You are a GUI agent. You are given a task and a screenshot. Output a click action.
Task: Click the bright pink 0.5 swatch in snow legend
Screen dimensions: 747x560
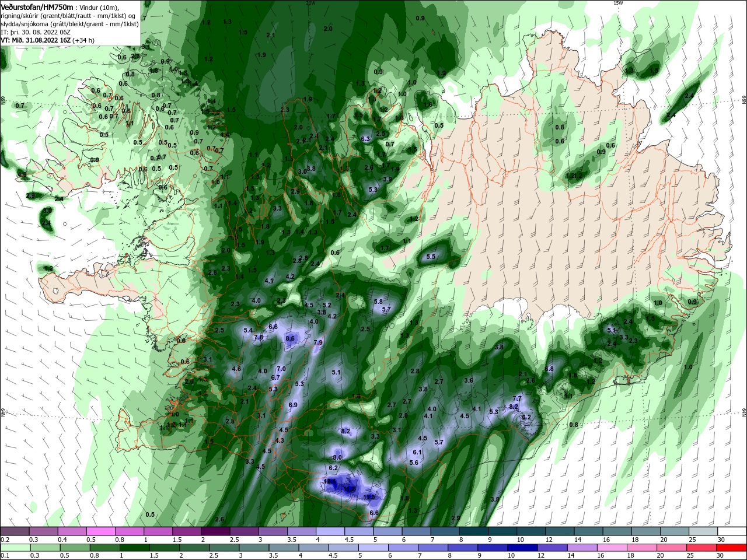(x=100, y=531)
